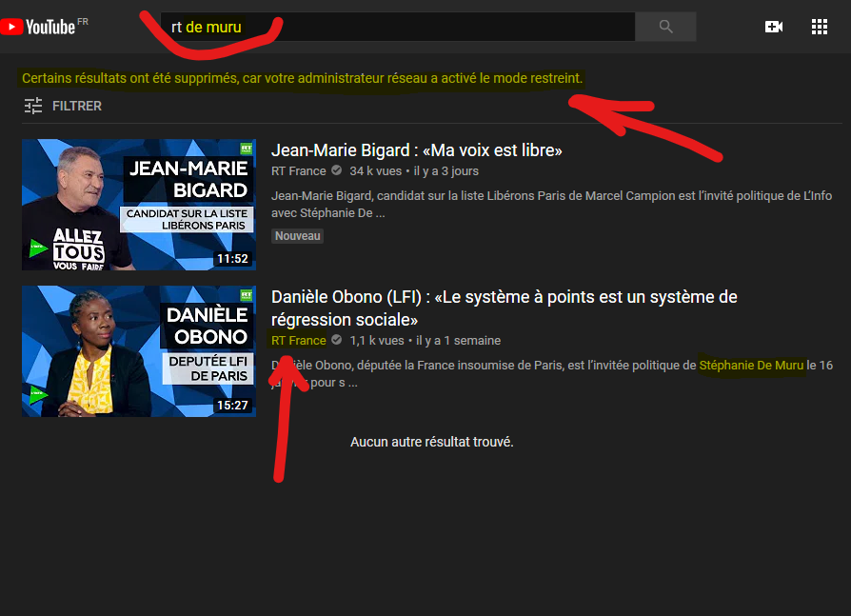Click restricted mode notice 'Certains résultats ont été supprimés'
Image resolution: width=851 pixels, height=616 pixels.
303,78
